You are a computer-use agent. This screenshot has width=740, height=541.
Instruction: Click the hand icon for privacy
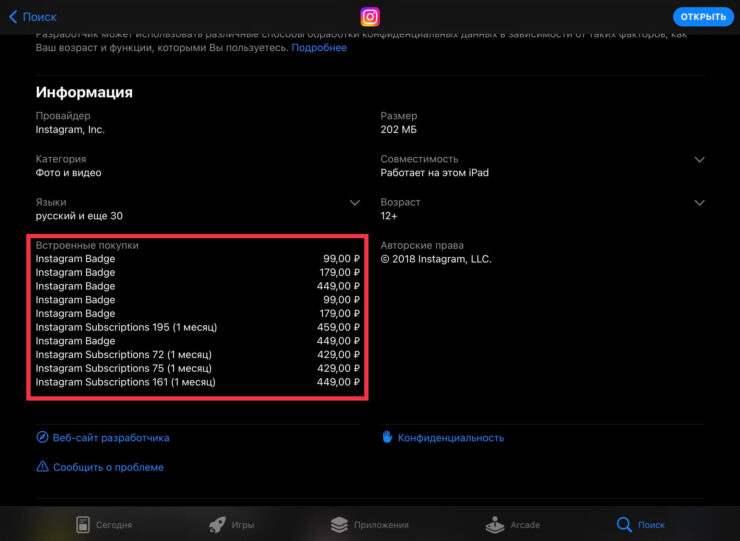pyautogui.click(x=387, y=437)
